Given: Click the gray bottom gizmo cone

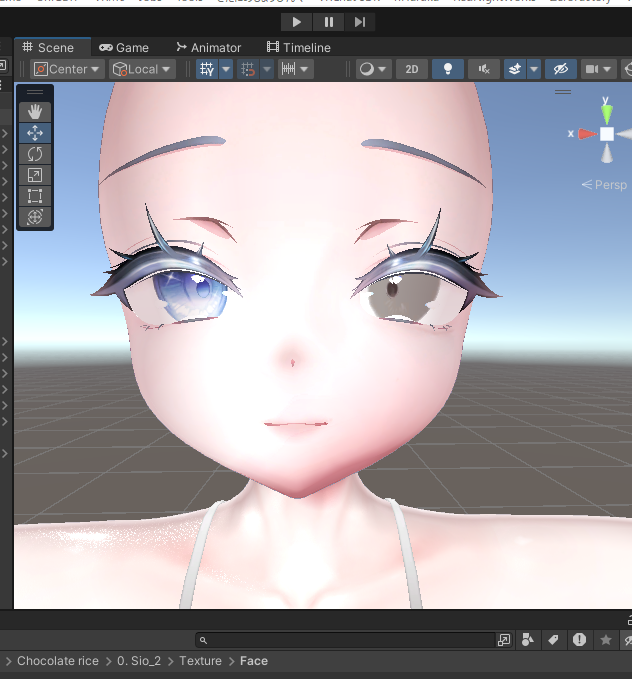Looking at the screenshot, I should pyautogui.click(x=607, y=153).
